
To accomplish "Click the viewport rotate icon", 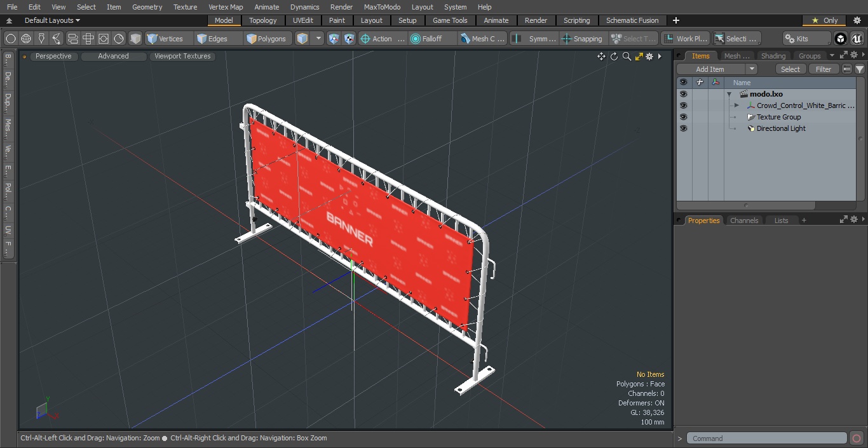I will pyautogui.click(x=614, y=57).
